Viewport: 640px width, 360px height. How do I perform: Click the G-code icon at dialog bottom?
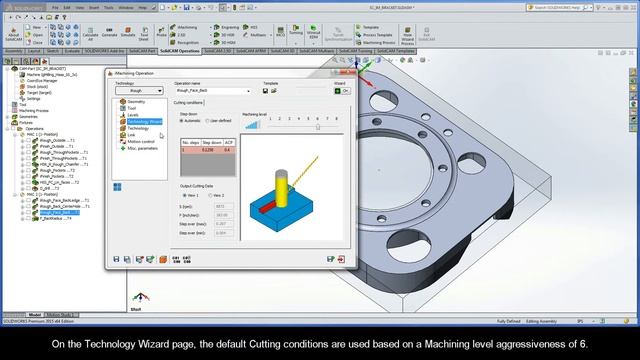[176, 259]
